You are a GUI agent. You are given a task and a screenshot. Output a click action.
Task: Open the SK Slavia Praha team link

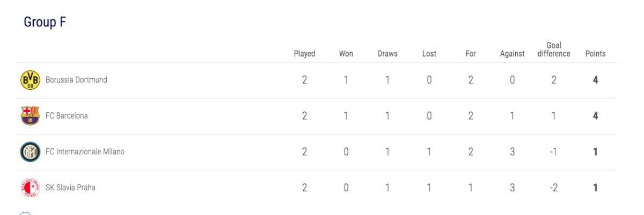pos(70,188)
